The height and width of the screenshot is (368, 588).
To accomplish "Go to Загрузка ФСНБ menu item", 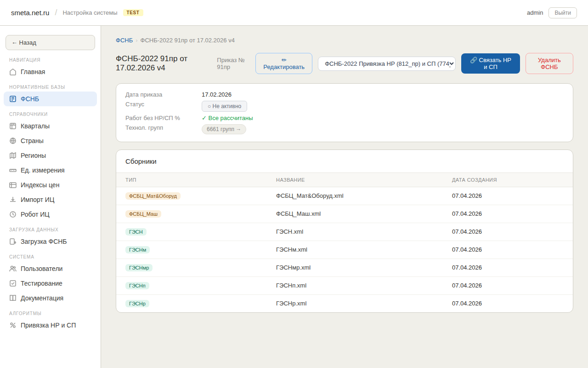I will (44, 241).
